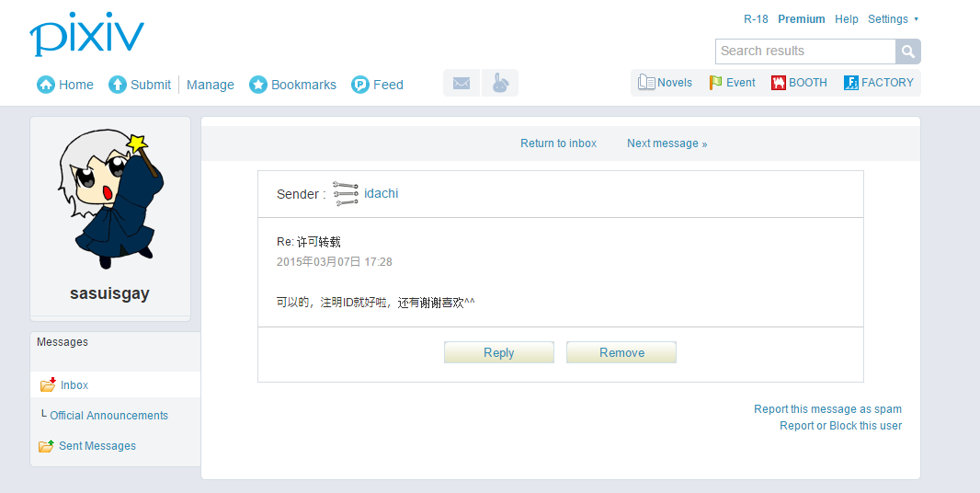Click Report this message as spam
Image resolution: width=980 pixels, height=493 pixels.
[x=827, y=408]
